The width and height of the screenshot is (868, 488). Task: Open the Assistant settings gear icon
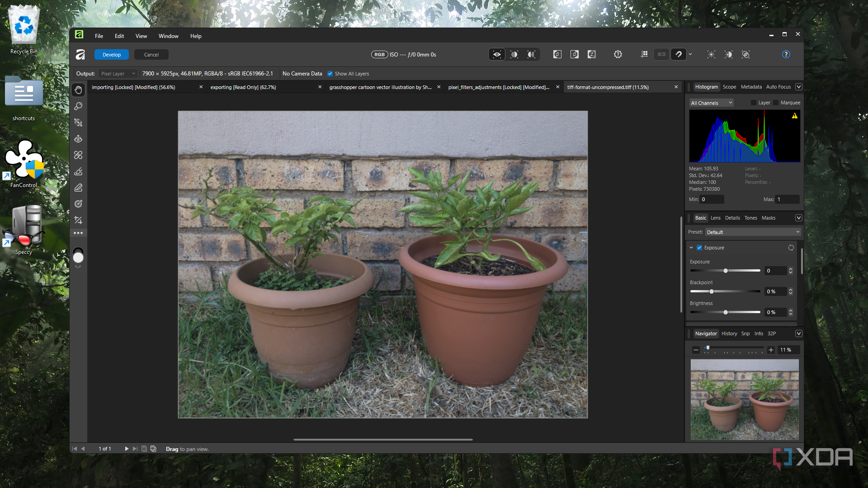[x=618, y=55]
